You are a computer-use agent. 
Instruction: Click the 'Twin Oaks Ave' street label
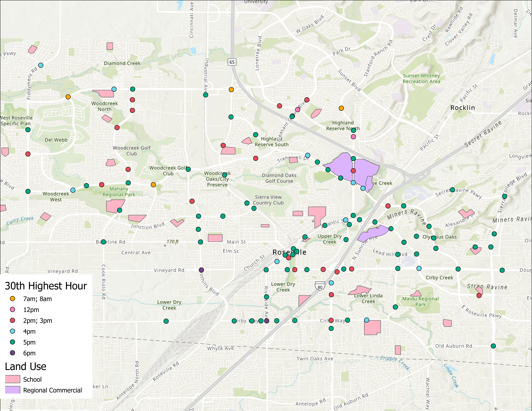point(315,359)
